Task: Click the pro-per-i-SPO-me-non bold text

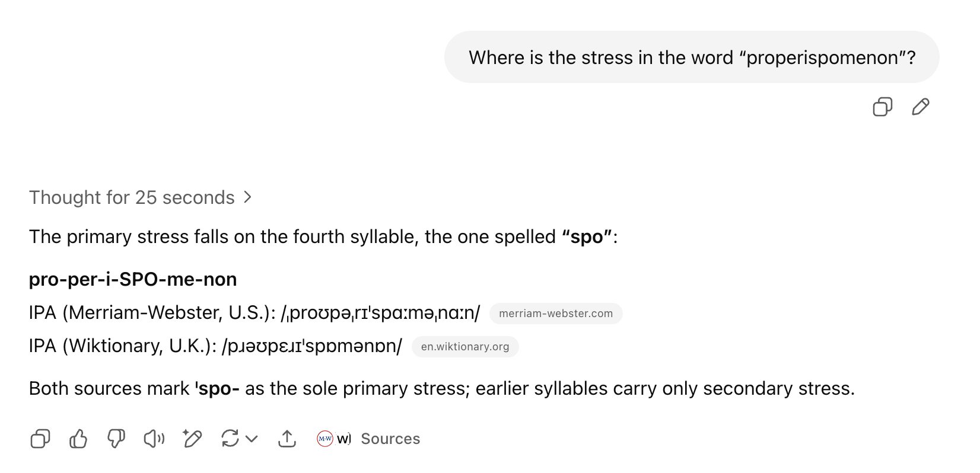Action: (x=133, y=279)
